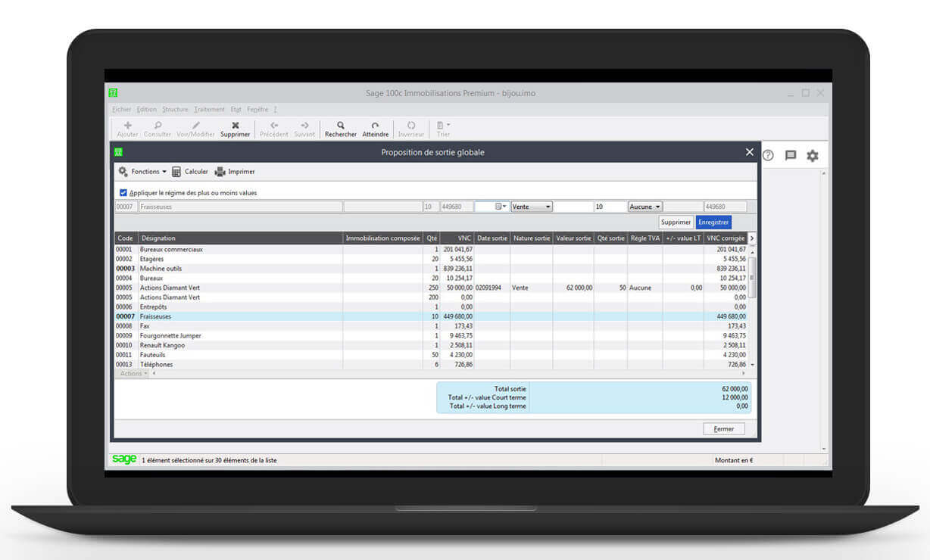Open the Fichier menu
This screenshot has height=560, width=930.
pos(121,109)
